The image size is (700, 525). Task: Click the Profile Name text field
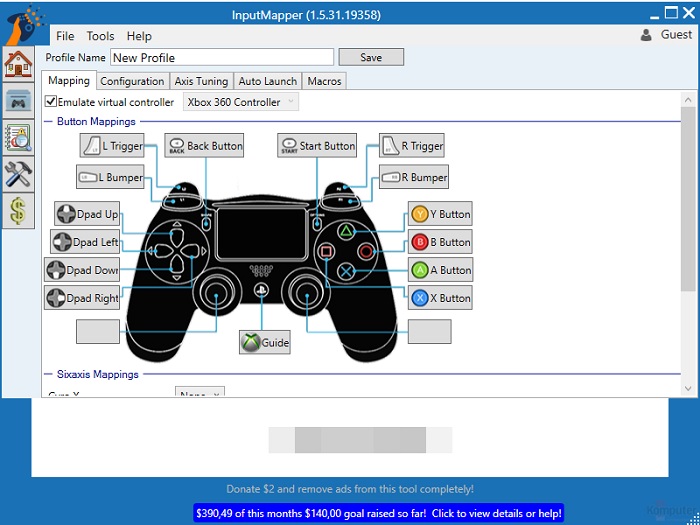[222, 58]
